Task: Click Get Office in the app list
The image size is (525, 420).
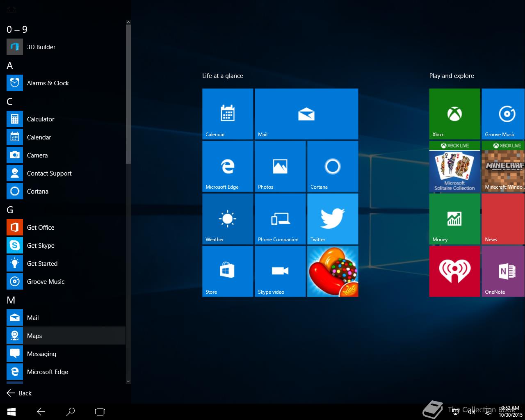Action: click(66, 227)
